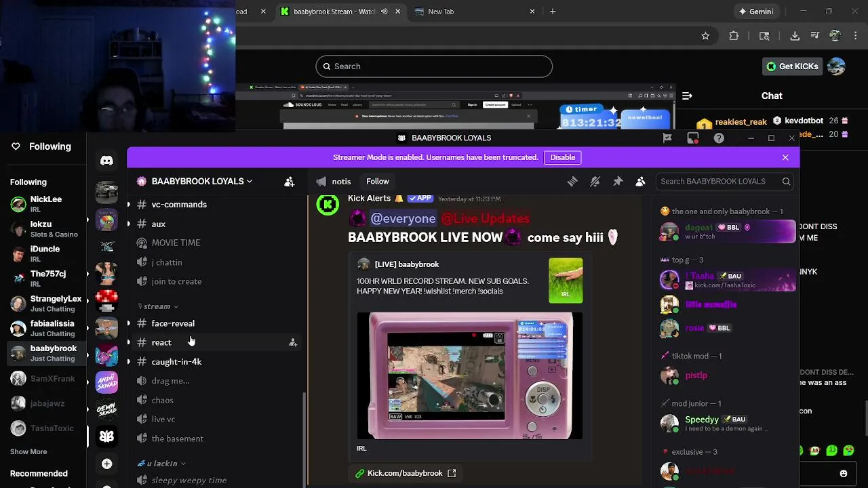Select the GEWN SKWAD server icon
This screenshot has height=488, width=868.
(106, 409)
